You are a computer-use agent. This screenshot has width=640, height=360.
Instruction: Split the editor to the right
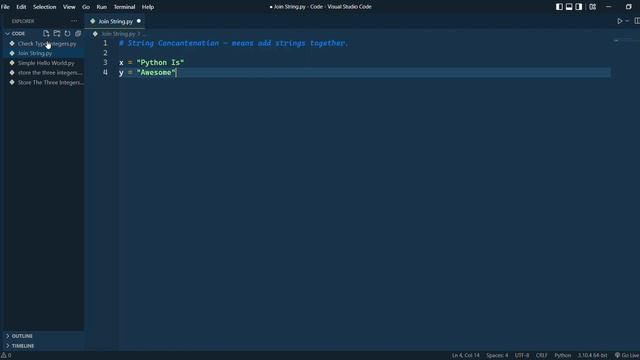(637, 21)
